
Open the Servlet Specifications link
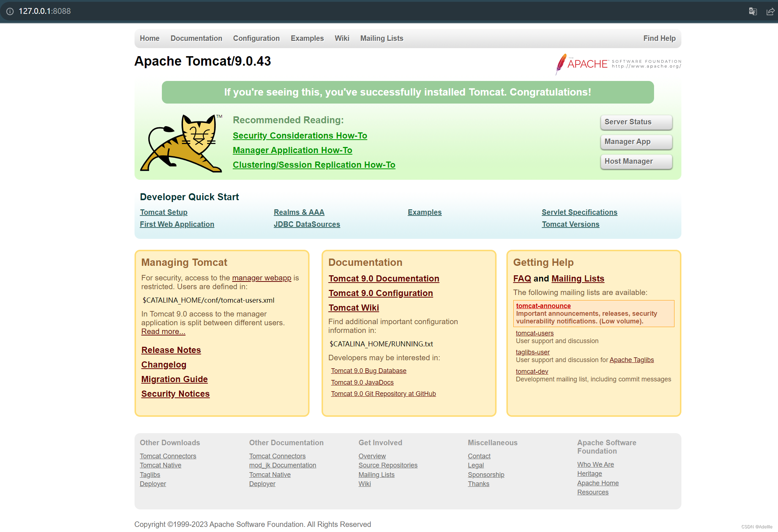point(579,212)
